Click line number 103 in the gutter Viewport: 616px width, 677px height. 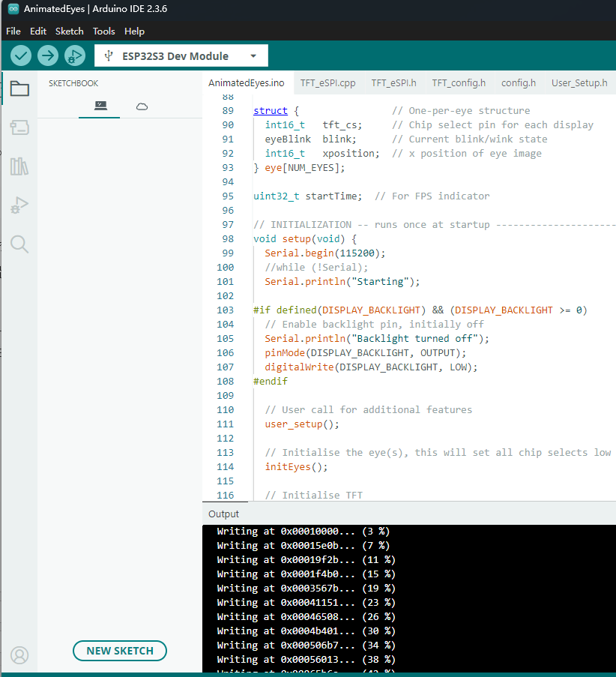point(226,310)
